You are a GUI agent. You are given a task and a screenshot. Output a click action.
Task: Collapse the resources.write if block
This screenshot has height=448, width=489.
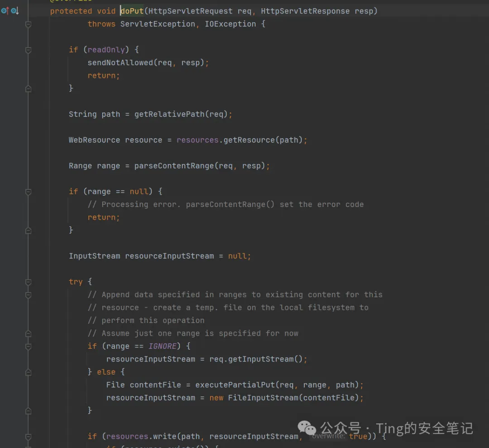click(28, 437)
